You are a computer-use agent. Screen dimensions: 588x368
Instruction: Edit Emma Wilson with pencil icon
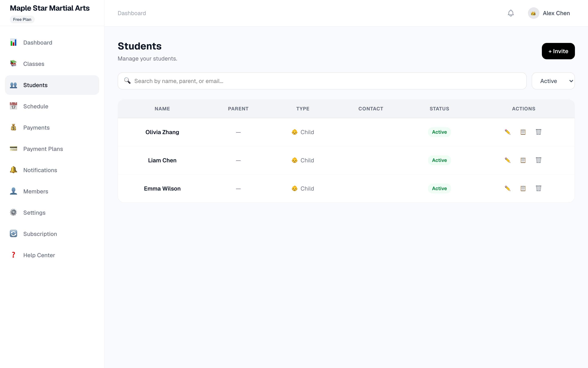507,188
